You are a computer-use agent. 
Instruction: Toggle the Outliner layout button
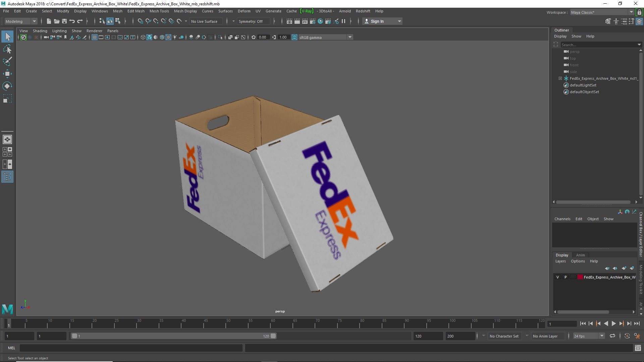coord(7,177)
